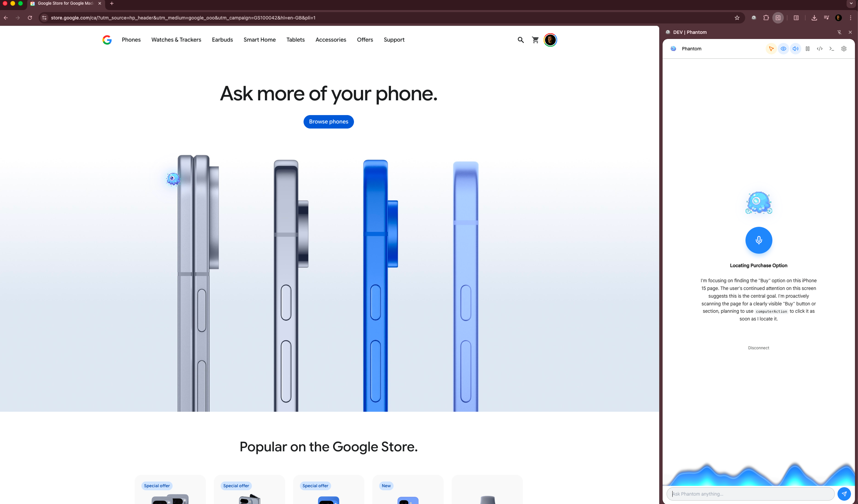Send message with paper plane button
The height and width of the screenshot is (504, 858).
[x=844, y=494]
